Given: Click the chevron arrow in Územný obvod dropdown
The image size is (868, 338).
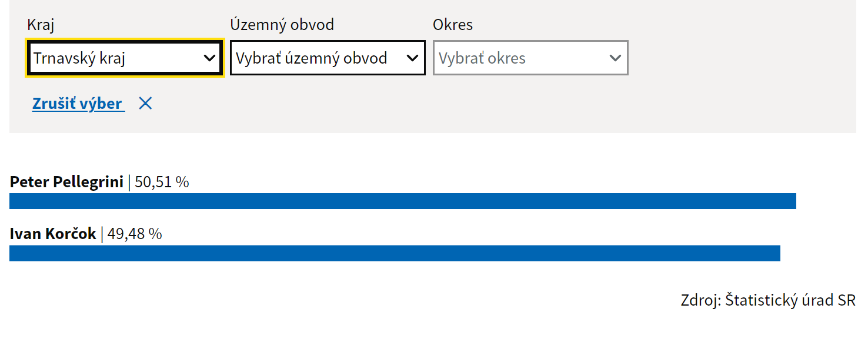Looking at the screenshot, I should point(412,58).
